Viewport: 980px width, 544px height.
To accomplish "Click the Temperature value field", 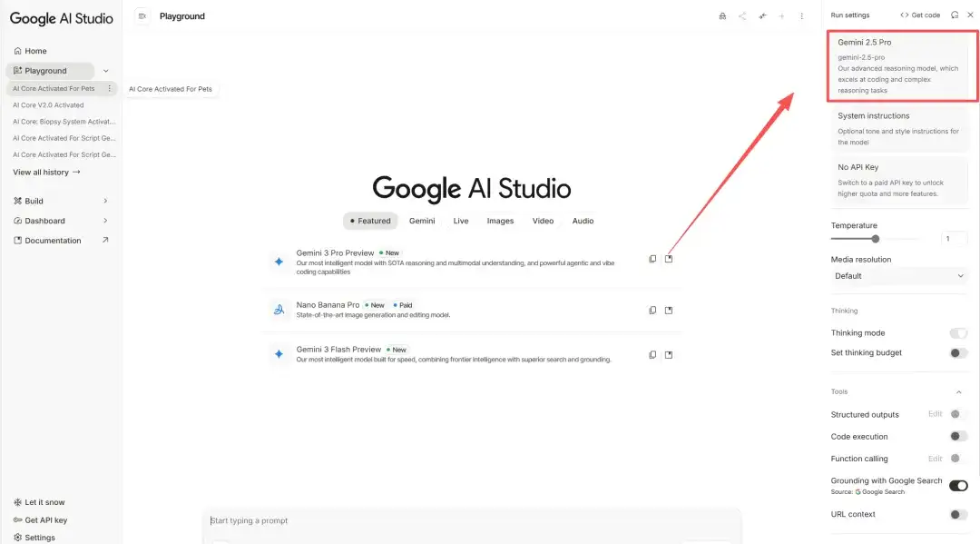I will click(x=954, y=238).
